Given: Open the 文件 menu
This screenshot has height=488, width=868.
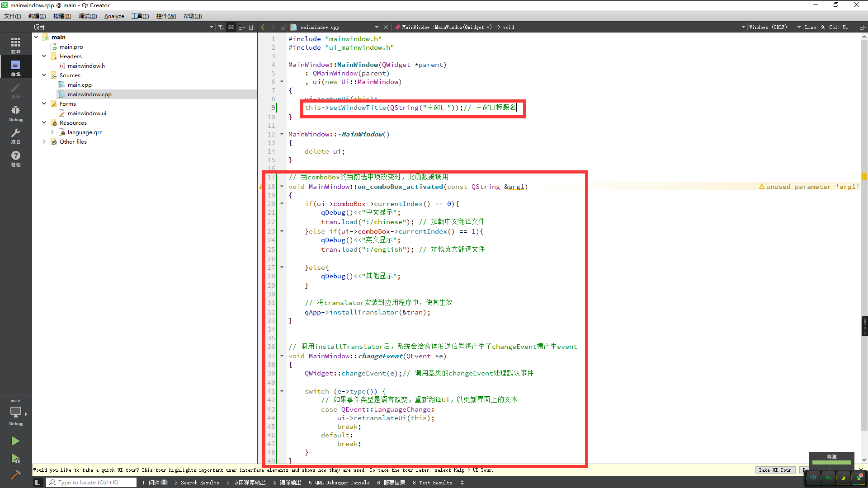Looking at the screenshot, I should click(x=11, y=16).
